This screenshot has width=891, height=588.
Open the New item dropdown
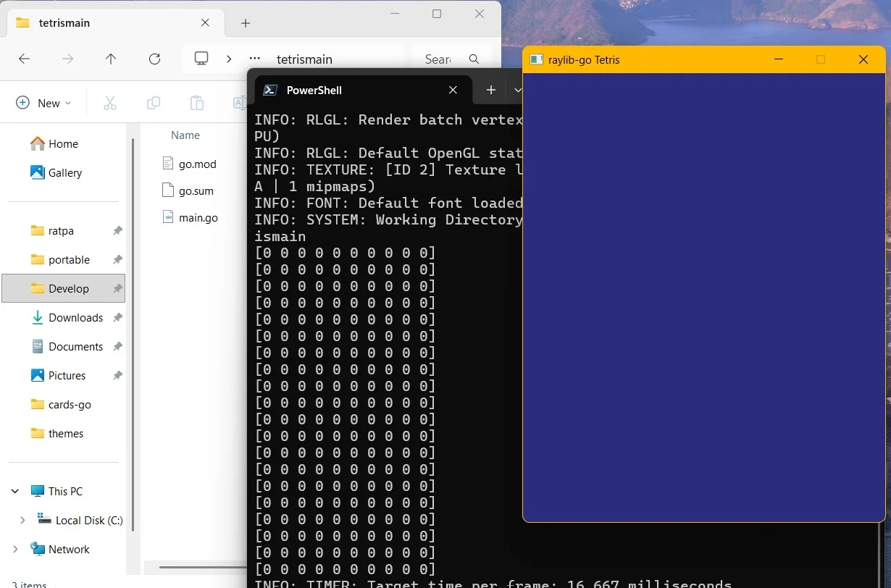coord(43,103)
